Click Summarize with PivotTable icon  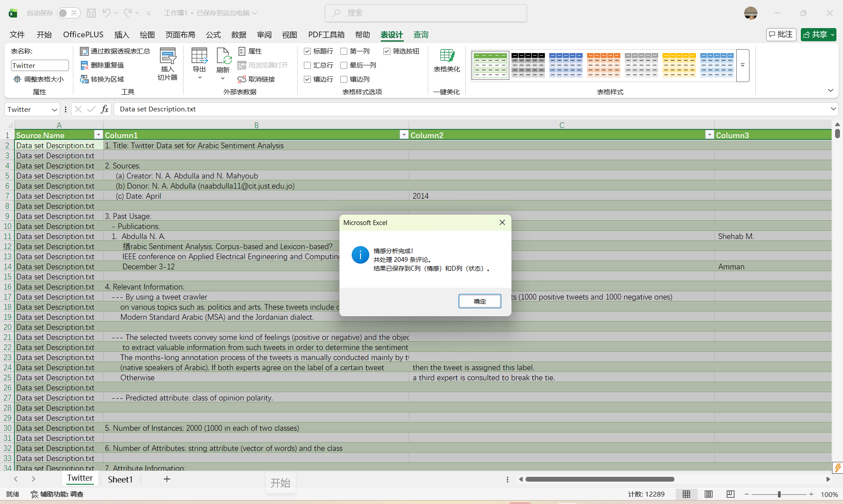[x=84, y=51]
